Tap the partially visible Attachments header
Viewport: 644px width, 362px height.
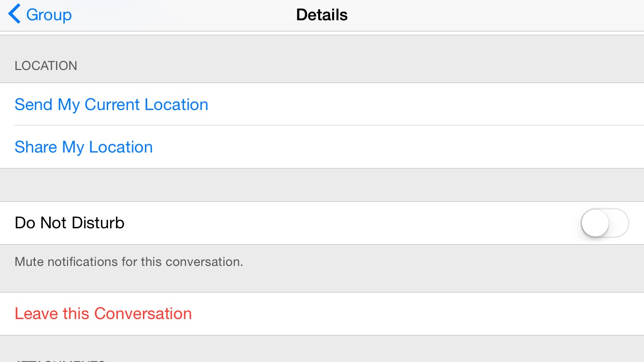pos(60,360)
